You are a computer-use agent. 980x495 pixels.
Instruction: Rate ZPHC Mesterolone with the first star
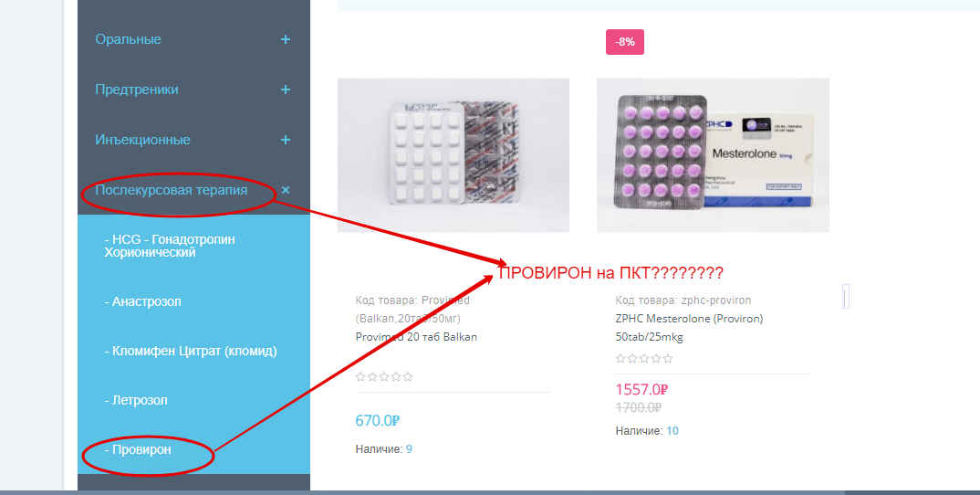tap(620, 359)
